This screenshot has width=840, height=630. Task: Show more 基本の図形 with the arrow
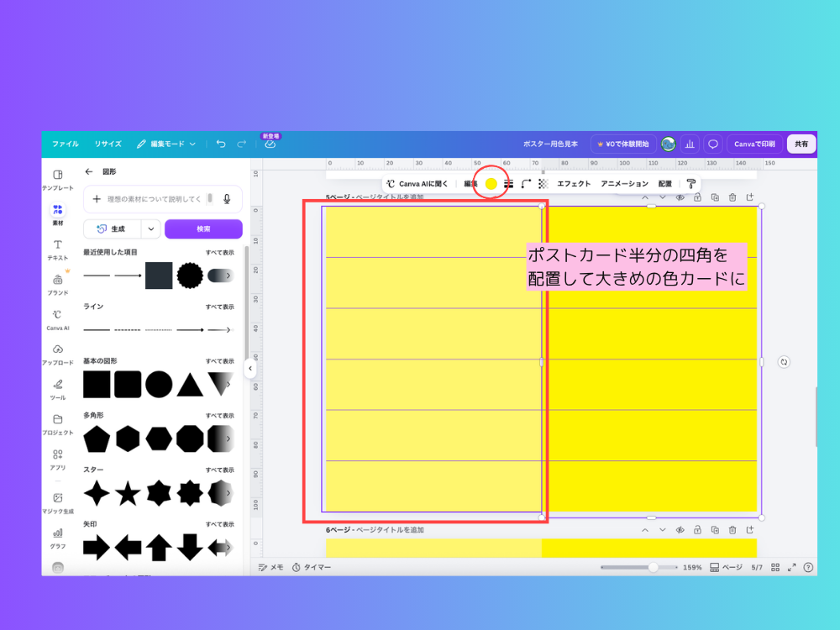click(228, 384)
